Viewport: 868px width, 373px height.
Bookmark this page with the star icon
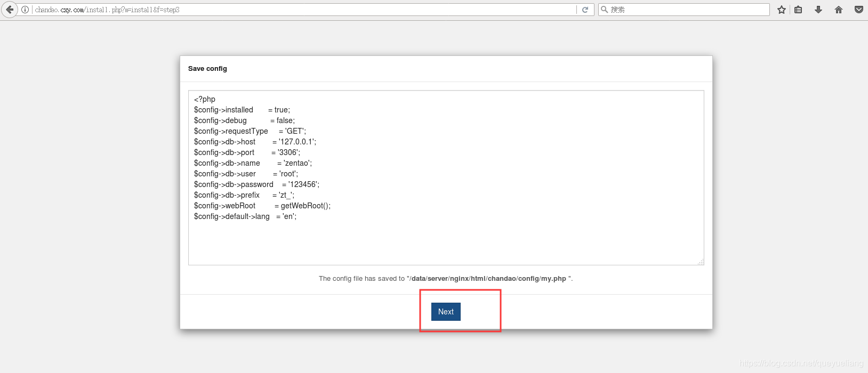pos(782,10)
